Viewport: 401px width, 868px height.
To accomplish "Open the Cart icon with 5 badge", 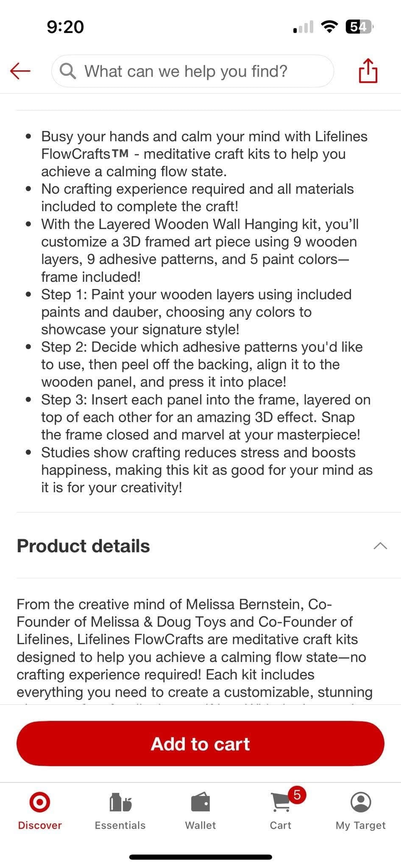I will [281, 802].
